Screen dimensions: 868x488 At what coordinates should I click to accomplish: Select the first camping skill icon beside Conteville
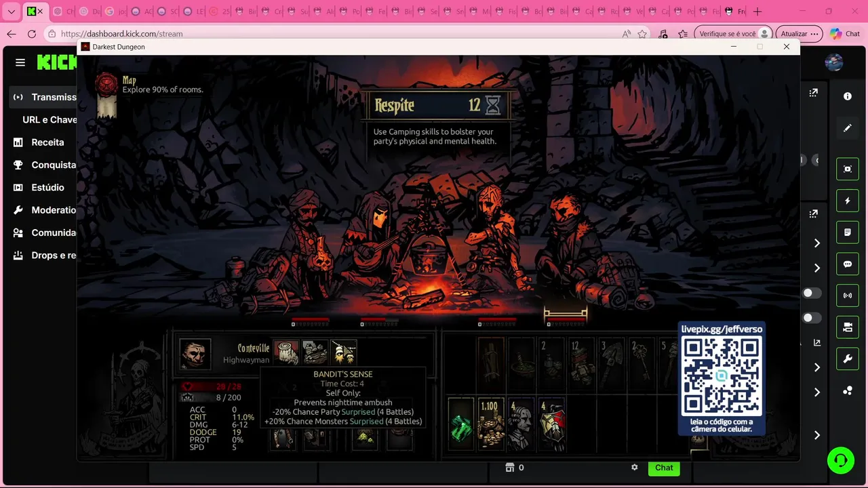pos(286,352)
